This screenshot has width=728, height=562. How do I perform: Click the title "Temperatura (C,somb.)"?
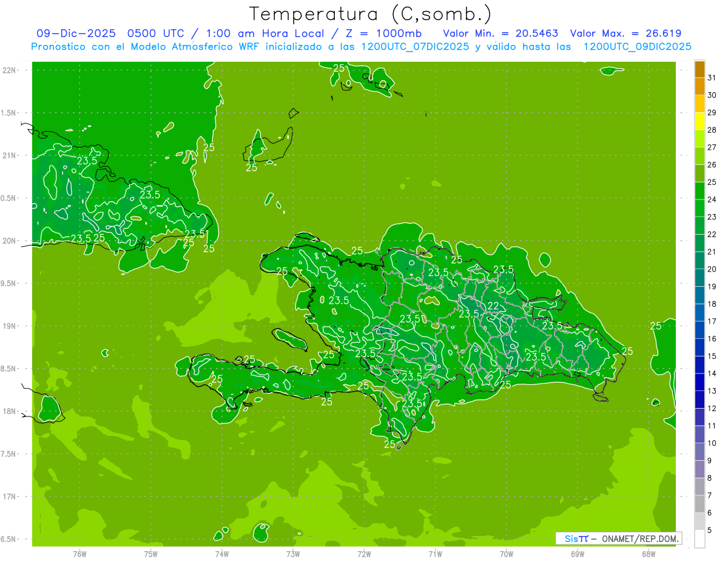(371, 15)
